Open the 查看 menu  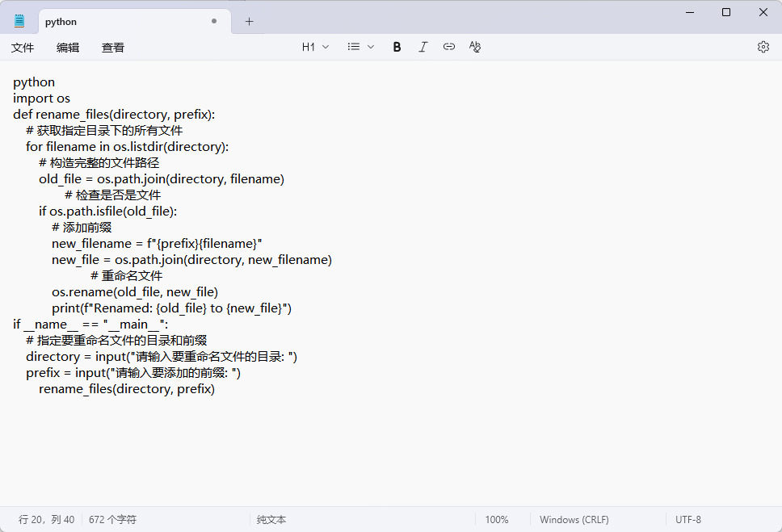point(113,48)
